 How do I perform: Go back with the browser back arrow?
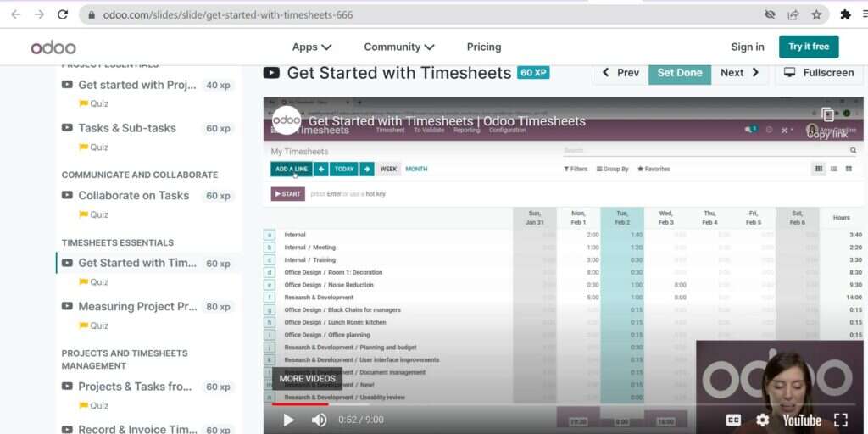click(x=15, y=15)
